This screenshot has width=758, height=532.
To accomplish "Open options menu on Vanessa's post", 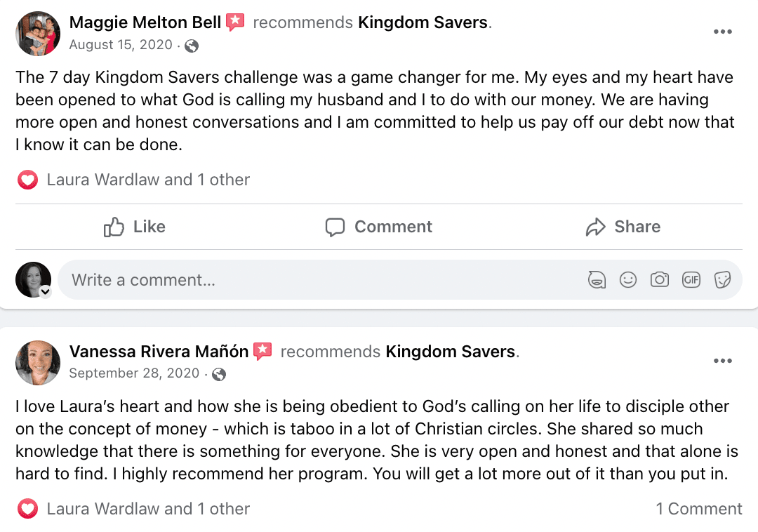I will 722,361.
